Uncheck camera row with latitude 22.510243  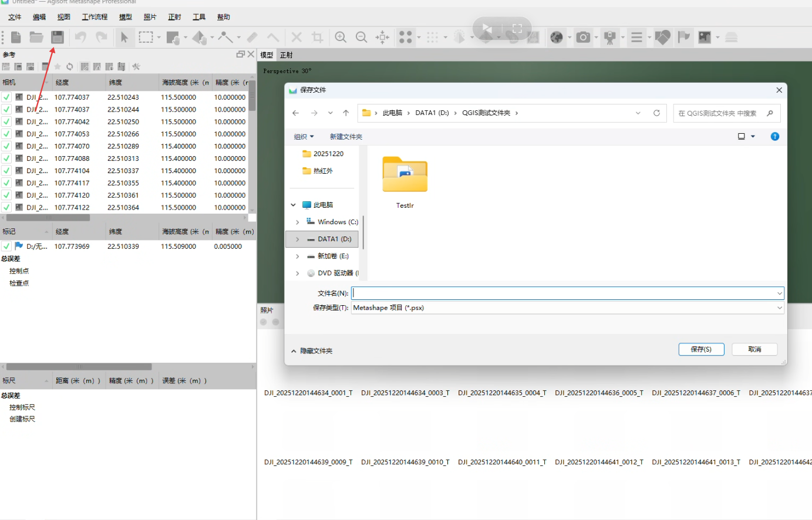coord(6,97)
